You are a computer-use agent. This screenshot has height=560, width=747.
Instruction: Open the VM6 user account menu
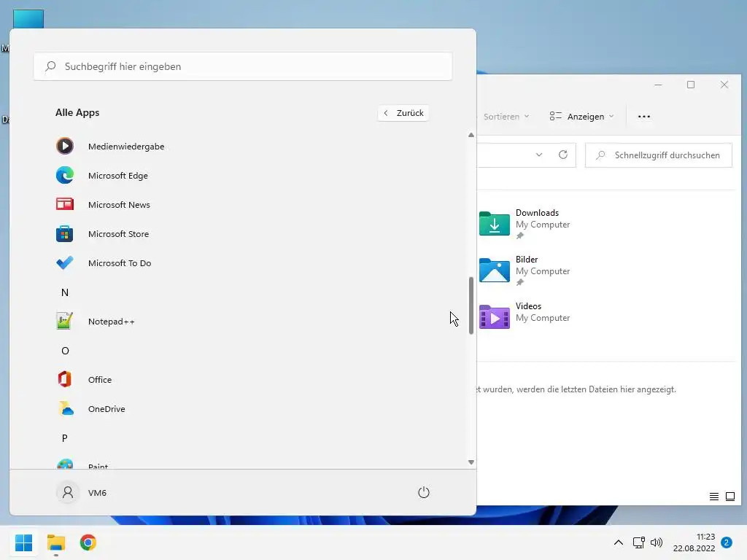click(82, 492)
